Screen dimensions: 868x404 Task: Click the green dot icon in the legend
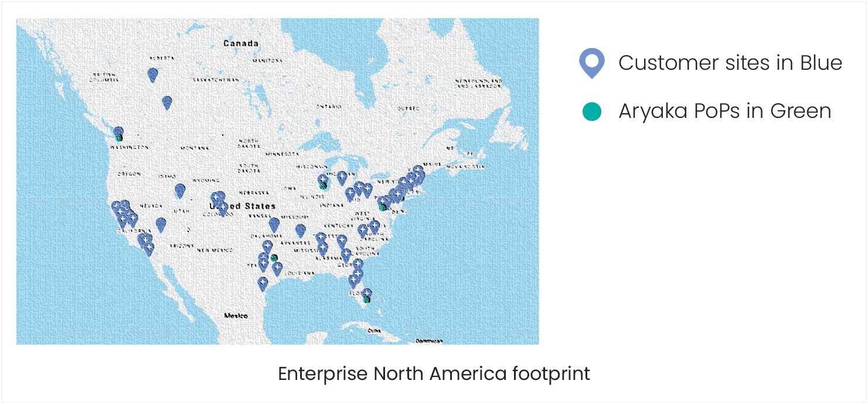[x=592, y=111]
